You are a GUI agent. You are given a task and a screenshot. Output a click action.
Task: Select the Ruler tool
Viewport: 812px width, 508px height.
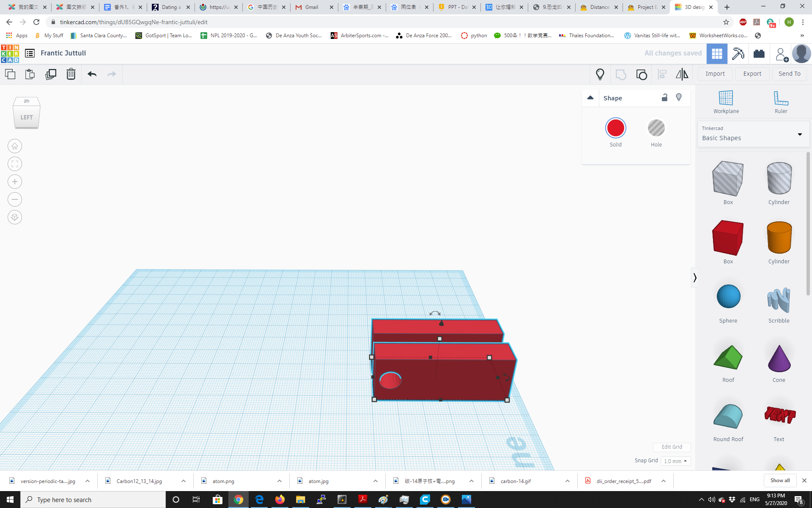(781, 102)
